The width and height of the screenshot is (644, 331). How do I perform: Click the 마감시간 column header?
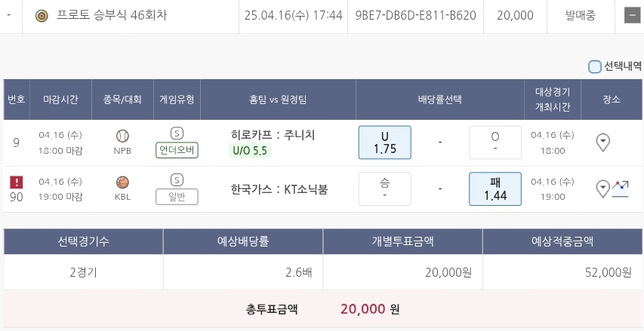60,100
